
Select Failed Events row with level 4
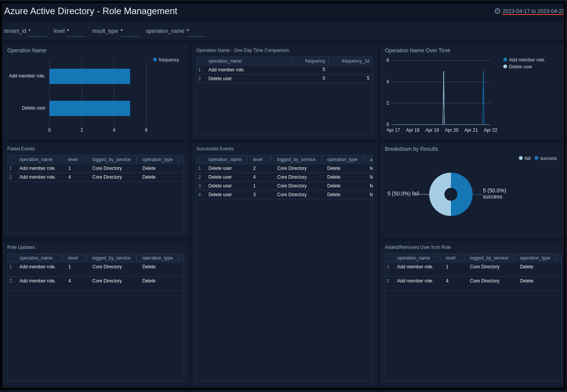pos(95,177)
